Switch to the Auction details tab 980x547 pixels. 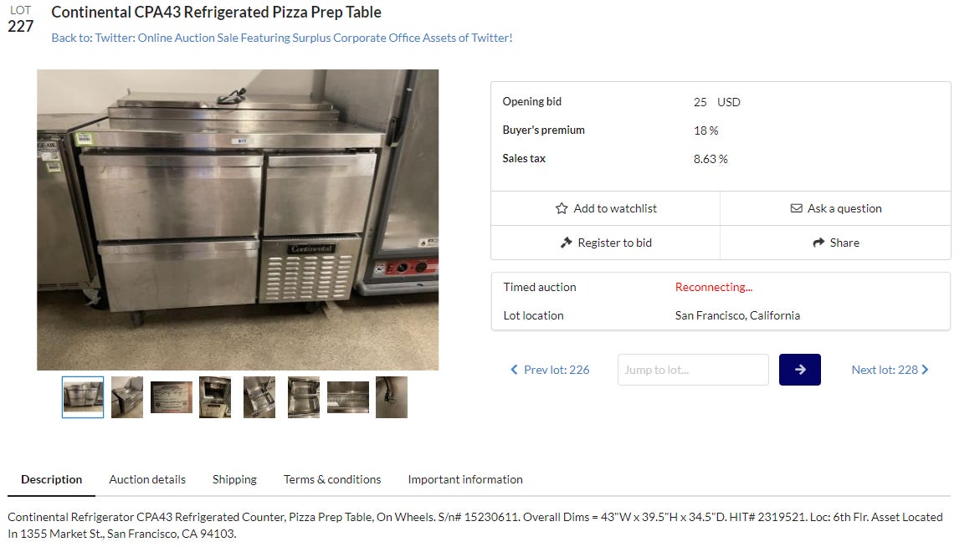click(147, 479)
